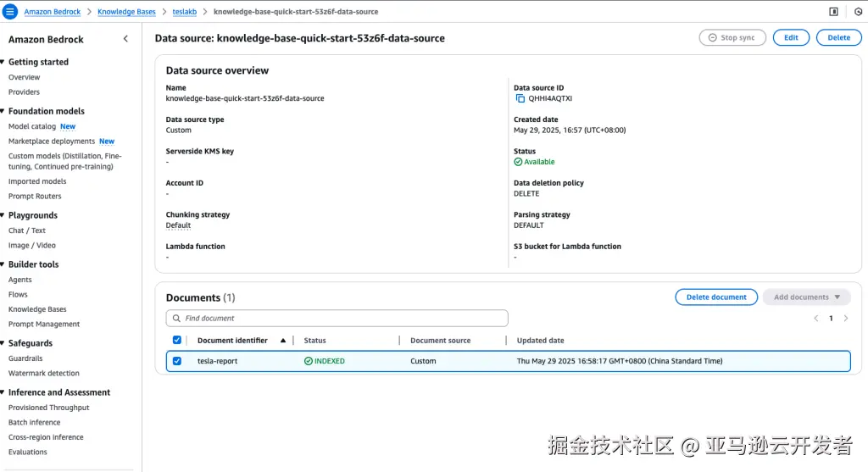Open the Add documents dropdown
868x472 pixels.
point(807,297)
